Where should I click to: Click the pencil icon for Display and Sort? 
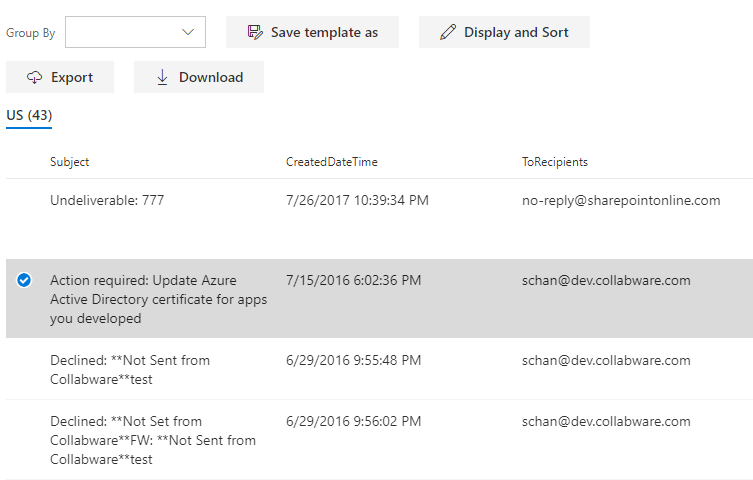coord(448,32)
